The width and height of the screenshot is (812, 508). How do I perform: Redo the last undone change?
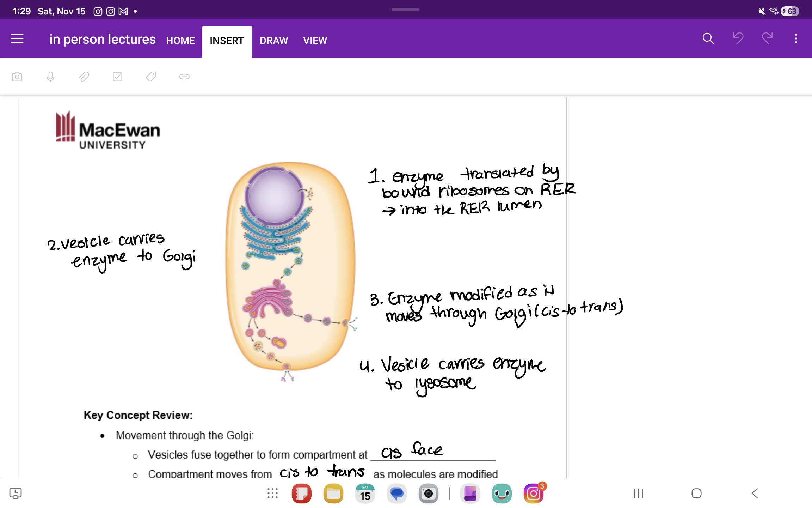tap(767, 38)
